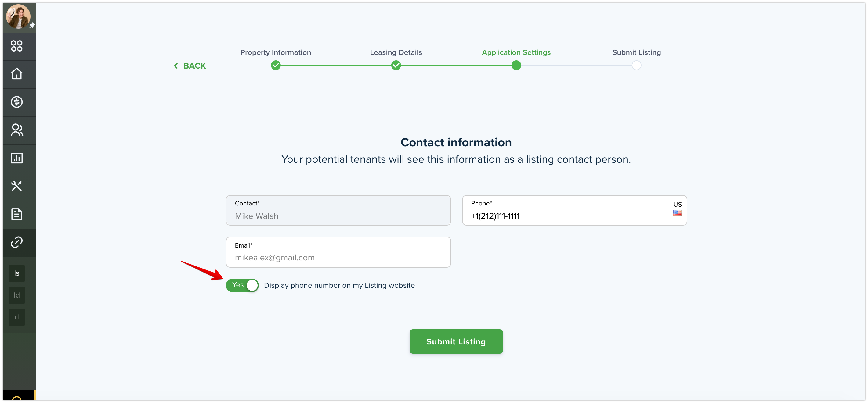Toggle display phone number switch off
This screenshot has width=868, height=403.
tap(242, 285)
